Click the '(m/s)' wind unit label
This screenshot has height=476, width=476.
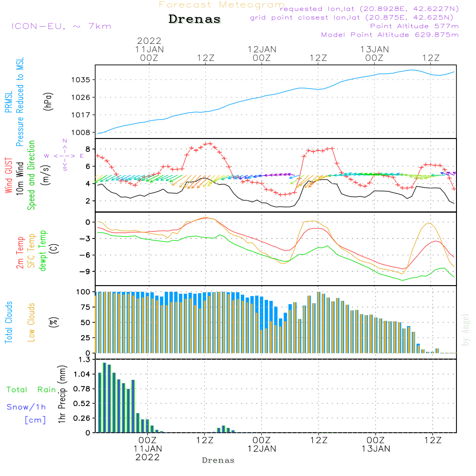pos(46,175)
